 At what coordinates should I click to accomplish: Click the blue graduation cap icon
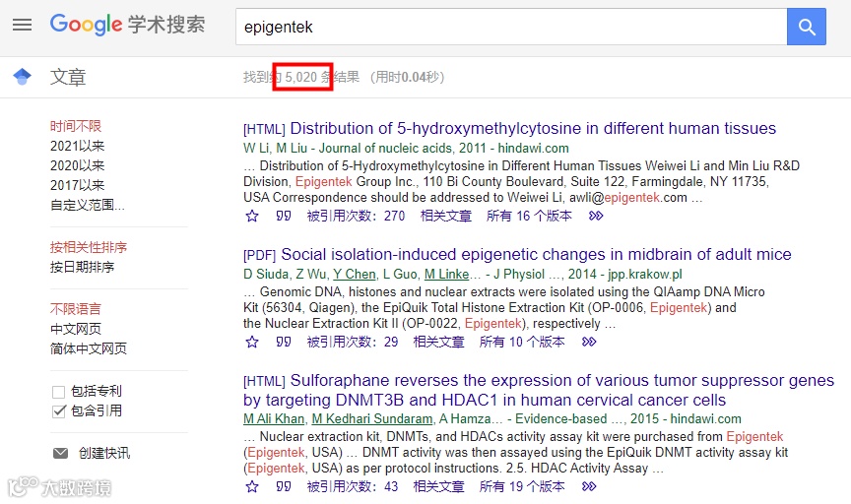tap(23, 77)
